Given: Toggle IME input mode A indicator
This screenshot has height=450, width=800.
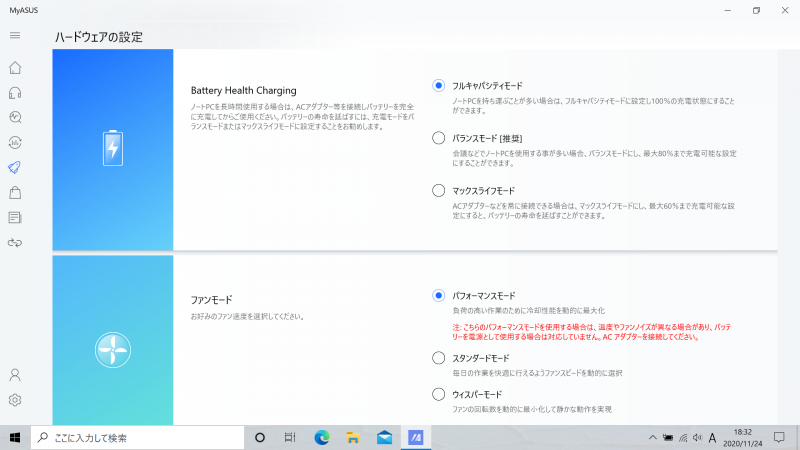Looking at the screenshot, I should 712,438.
